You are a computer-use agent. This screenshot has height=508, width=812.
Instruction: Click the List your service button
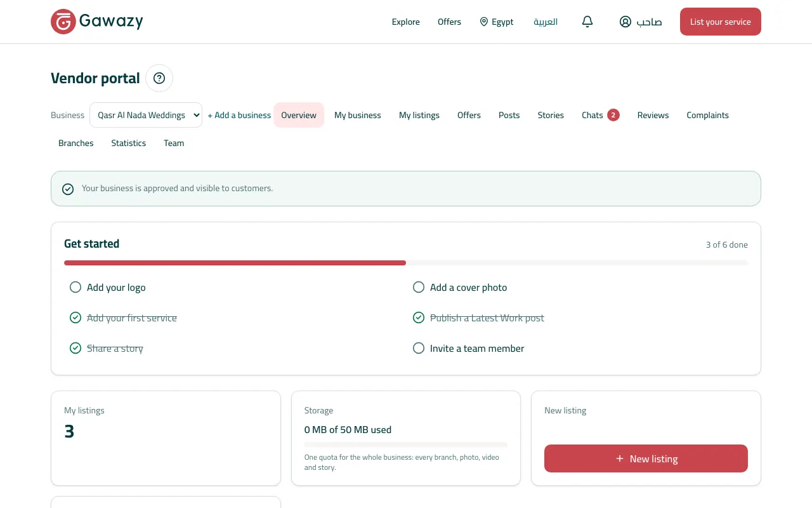(x=721, y=22)
